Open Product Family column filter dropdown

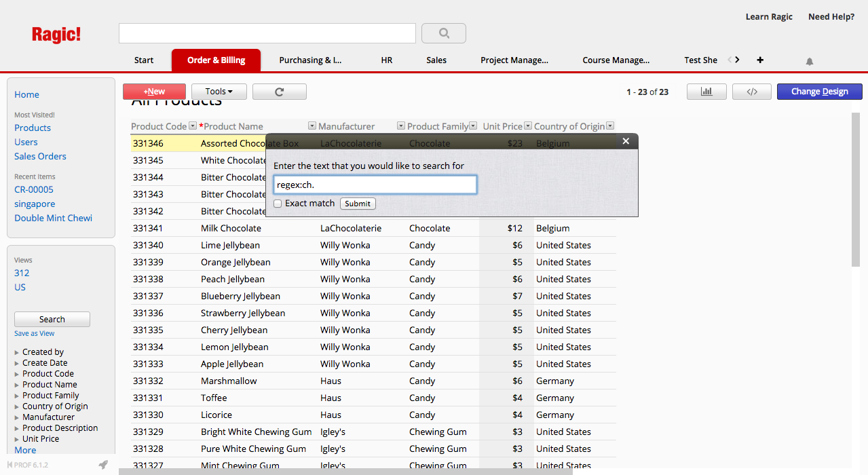474,126
